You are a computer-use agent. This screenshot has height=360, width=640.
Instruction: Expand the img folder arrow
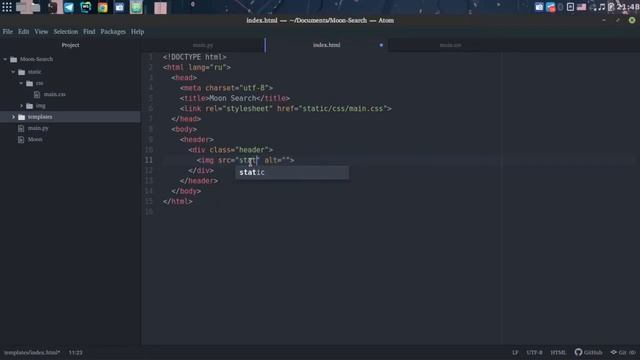pos(21,106)
